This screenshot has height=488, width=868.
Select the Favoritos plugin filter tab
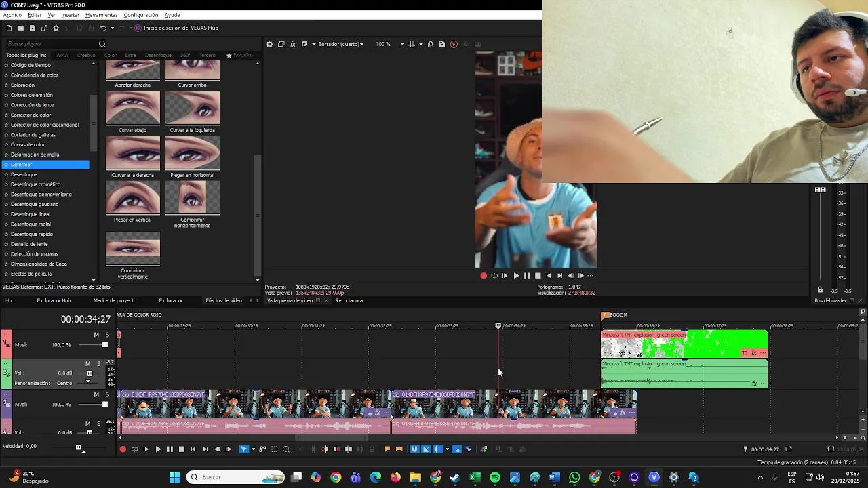coord(240,55)
